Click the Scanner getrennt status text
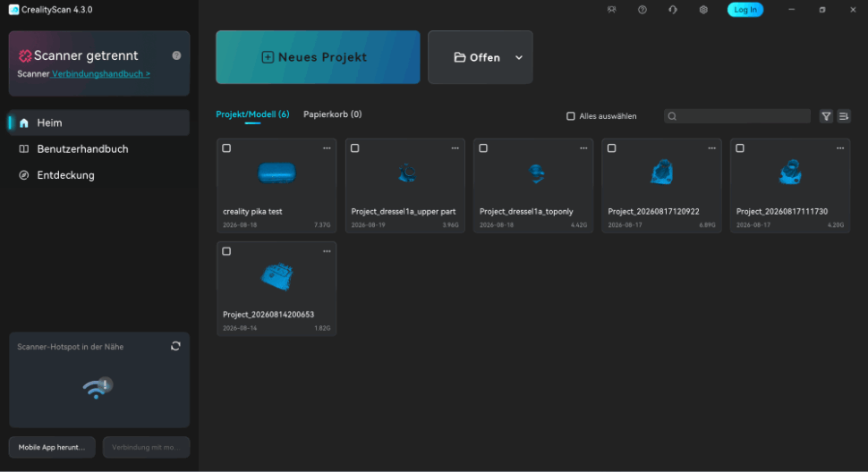Viewport: 868px width, 472px height. (86, 55)
